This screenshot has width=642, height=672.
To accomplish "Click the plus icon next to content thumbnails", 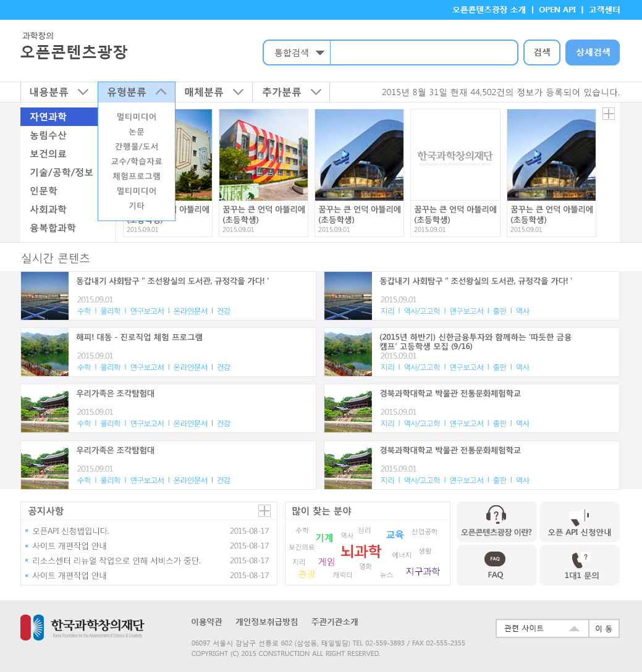I will pyautogui.click(x=608, y=114).
